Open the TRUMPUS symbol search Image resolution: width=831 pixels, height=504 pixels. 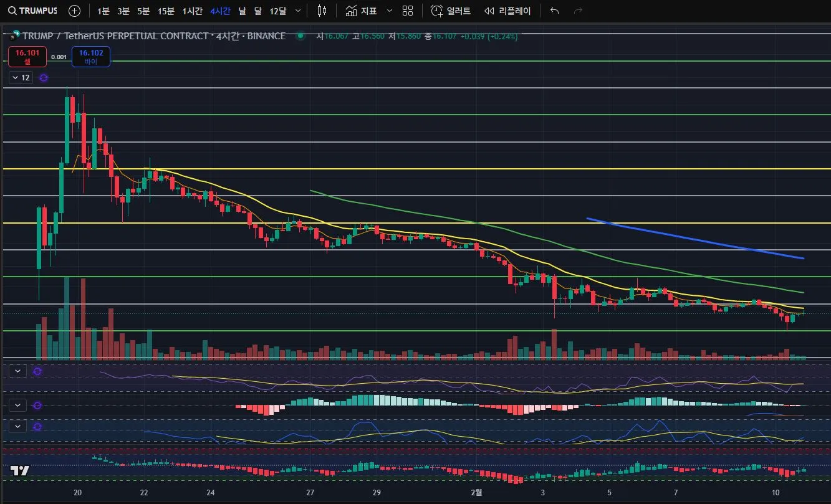tap(32, 11)
